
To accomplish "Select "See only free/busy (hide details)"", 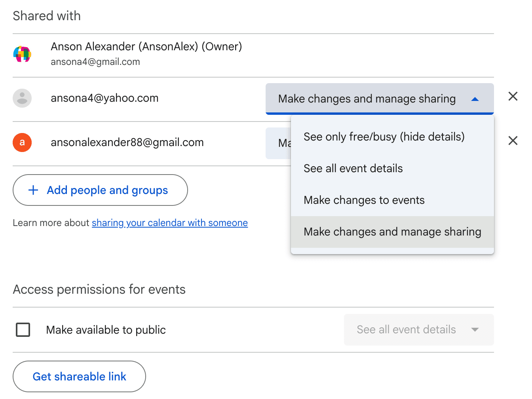I will [x=384, y=137].
